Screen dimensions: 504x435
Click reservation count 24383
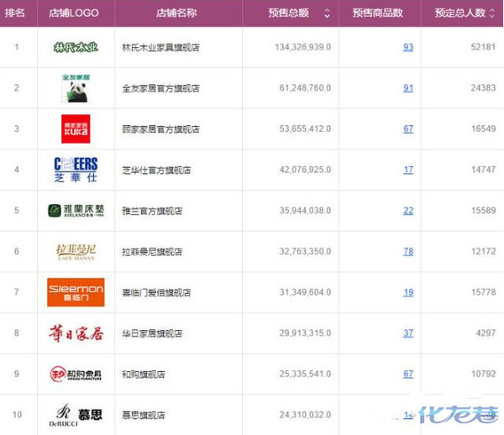tap(483, 88)
